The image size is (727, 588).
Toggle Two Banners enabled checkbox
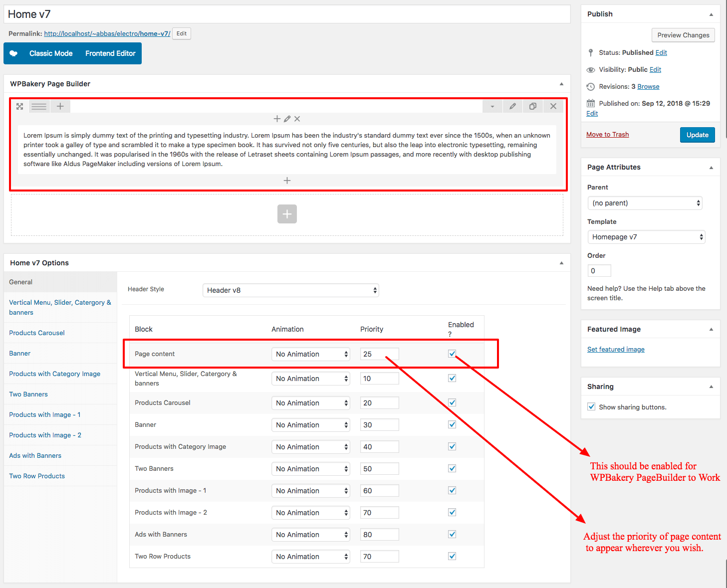point(452,468)
